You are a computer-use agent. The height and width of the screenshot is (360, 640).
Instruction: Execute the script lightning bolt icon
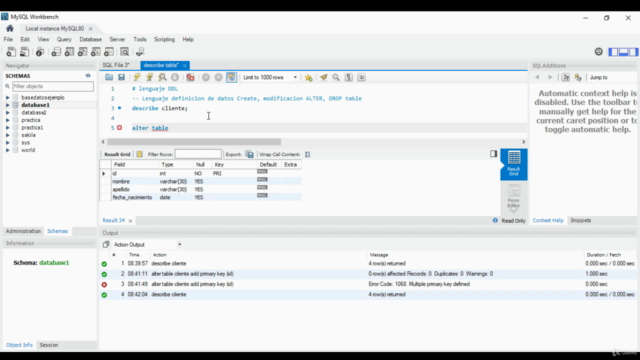coord(137,77)
